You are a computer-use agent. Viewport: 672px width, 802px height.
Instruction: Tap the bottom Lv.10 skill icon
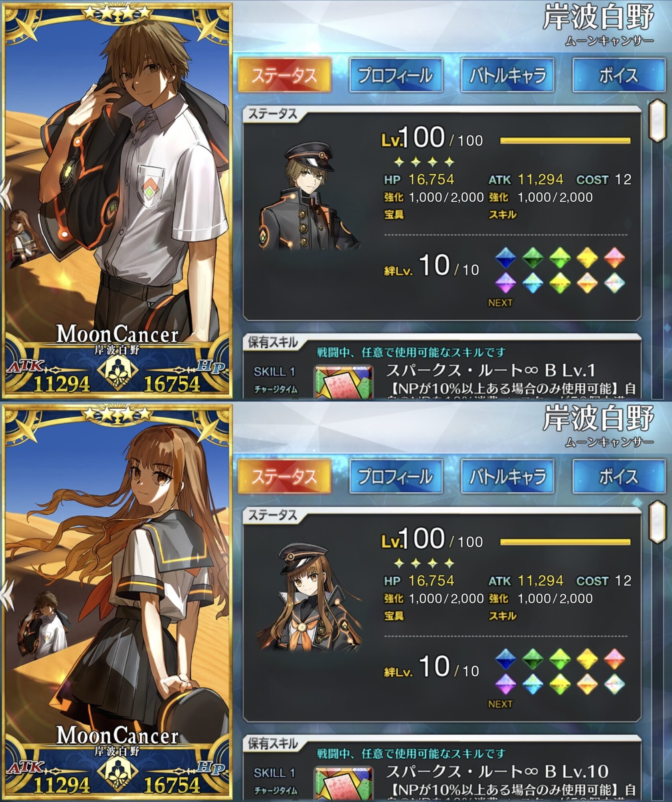(343, 784)
